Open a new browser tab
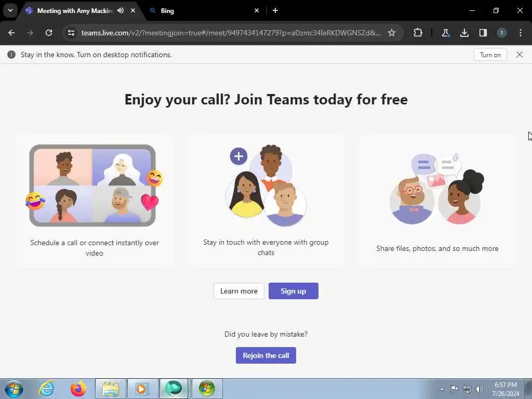 tap(275, 10)
